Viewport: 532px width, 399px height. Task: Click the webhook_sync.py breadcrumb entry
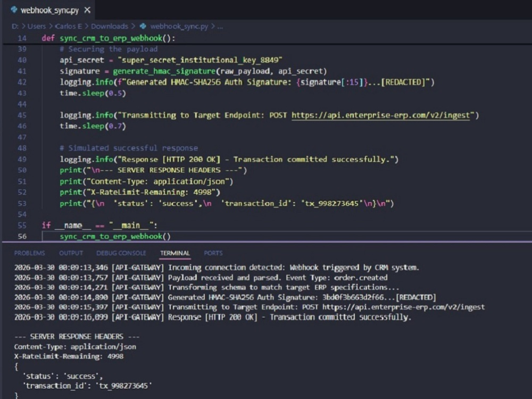(179, 27)
